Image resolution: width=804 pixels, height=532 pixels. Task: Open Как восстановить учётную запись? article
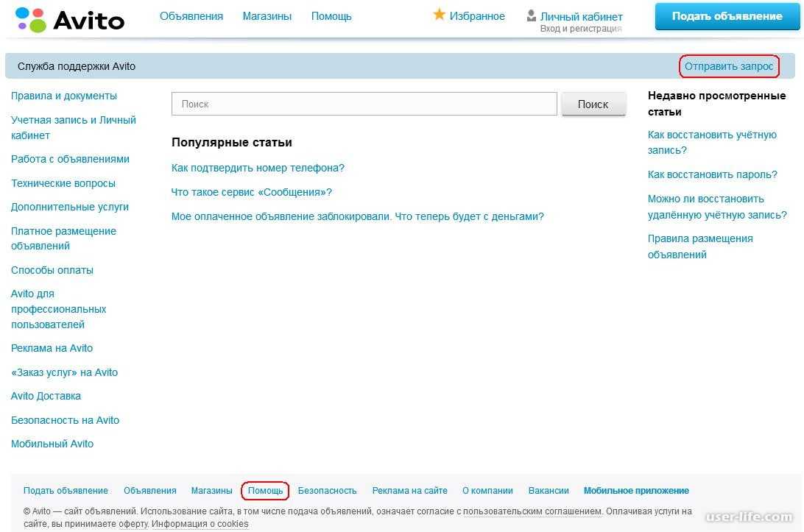pos(712,143)
